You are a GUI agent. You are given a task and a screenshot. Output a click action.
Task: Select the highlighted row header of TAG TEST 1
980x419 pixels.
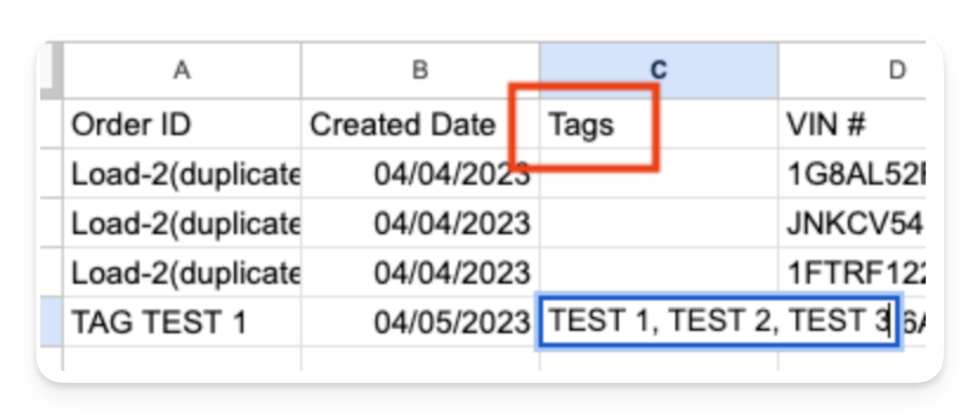(52, 322)
